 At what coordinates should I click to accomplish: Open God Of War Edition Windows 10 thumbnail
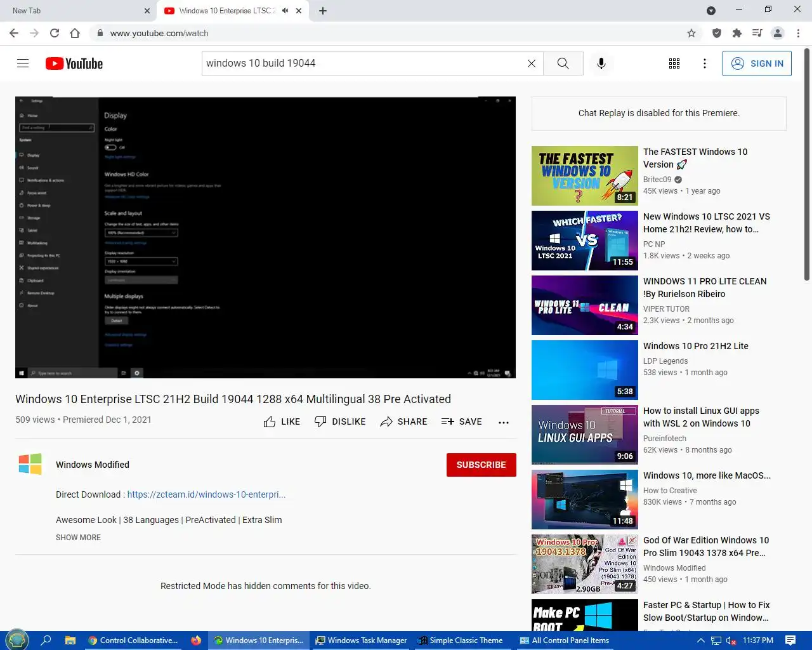click(584, 564)
